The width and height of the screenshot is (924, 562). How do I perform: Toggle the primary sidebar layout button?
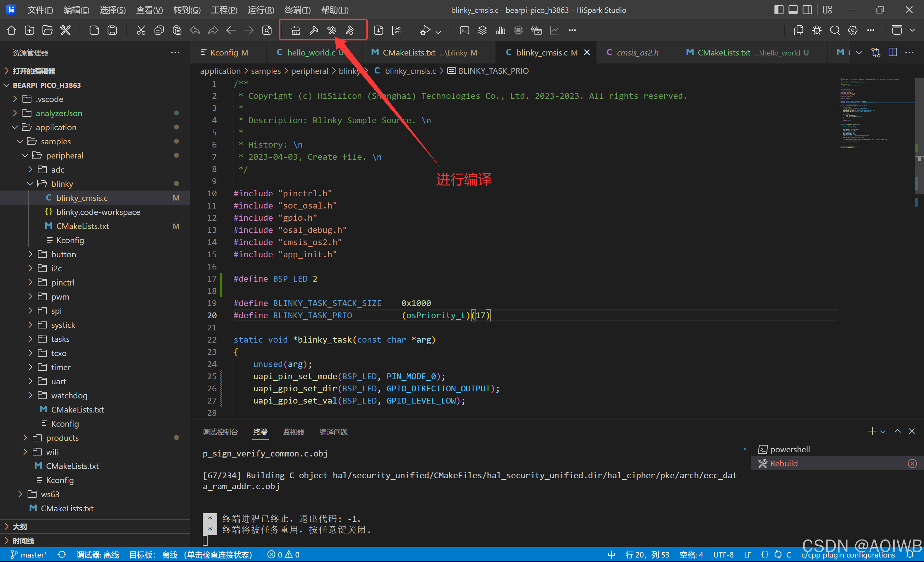778,10
